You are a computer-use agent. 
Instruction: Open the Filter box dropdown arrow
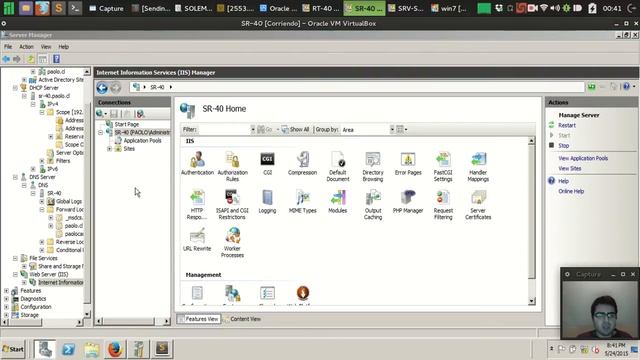tap(253, 129)
